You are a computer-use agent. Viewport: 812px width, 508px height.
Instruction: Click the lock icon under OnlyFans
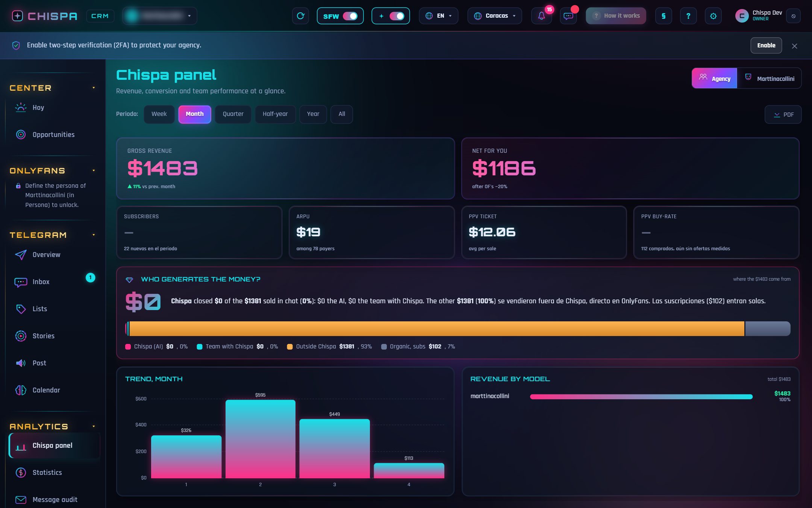tap(18, 186)
